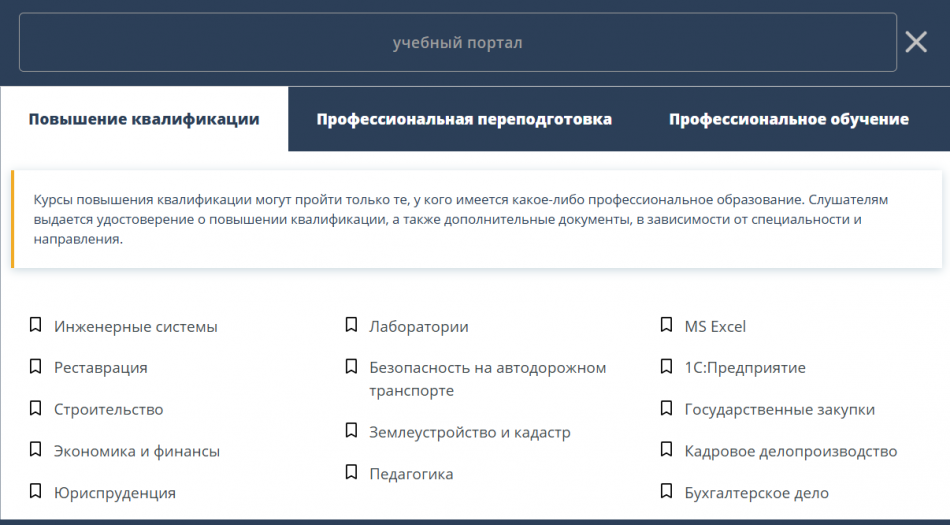The width and height of the screenshot is (950, 525).
Task: Click bookmark icon beside Безопасность на автодорожном транспорте
Action: tap(351, 366)
